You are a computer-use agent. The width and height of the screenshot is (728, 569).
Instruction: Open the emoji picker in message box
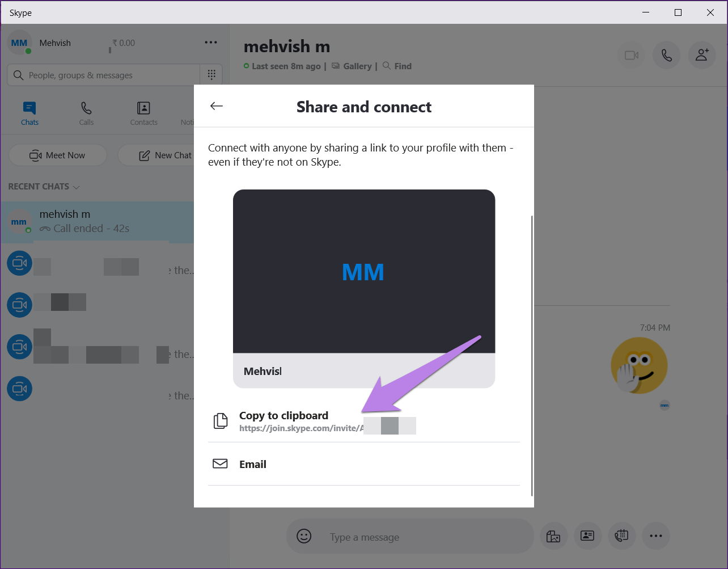(304, 536)
